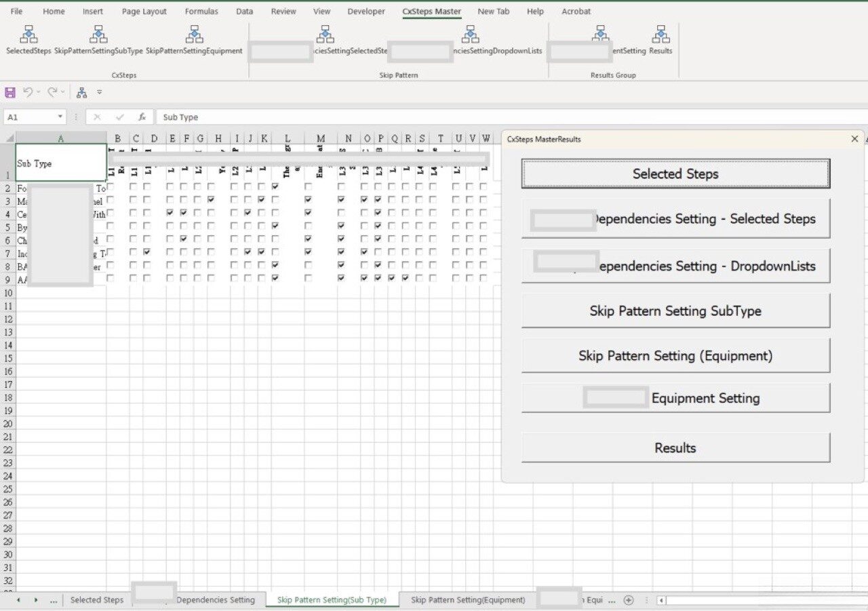
Task: Click the formula bar showing Sub Type
Action: (512, 117)
